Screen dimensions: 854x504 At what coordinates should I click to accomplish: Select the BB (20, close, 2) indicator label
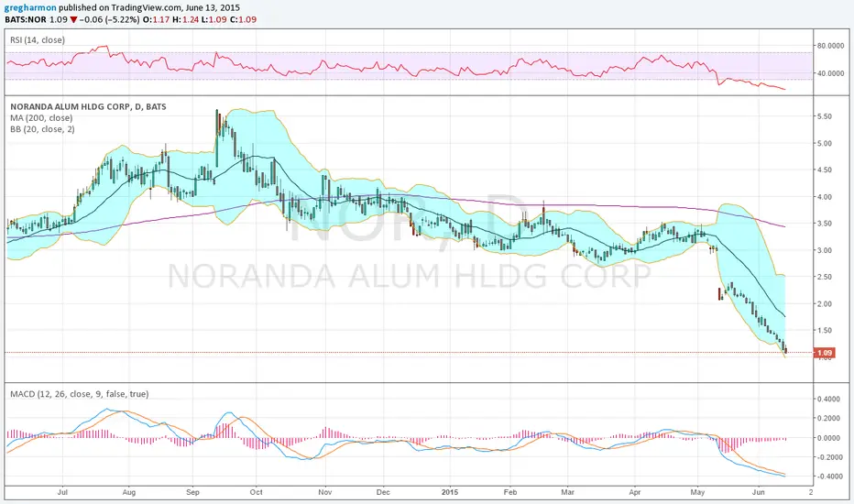point(42,129)
